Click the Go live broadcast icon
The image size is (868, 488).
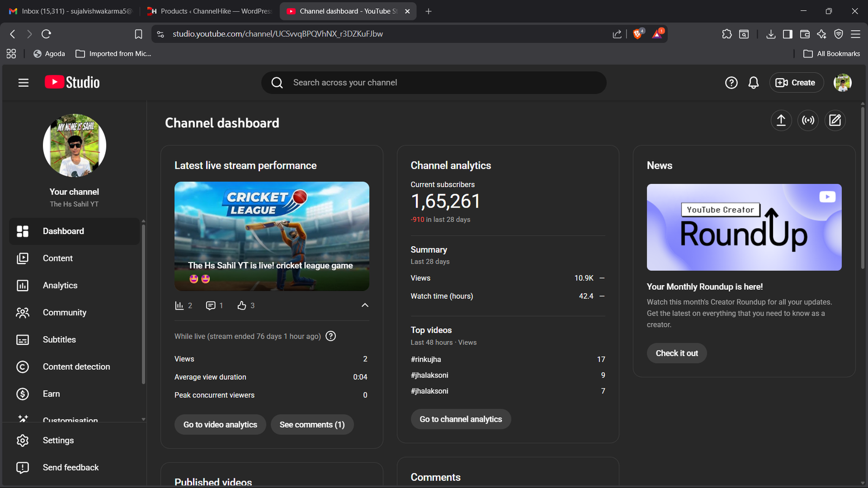pos(808,120)
